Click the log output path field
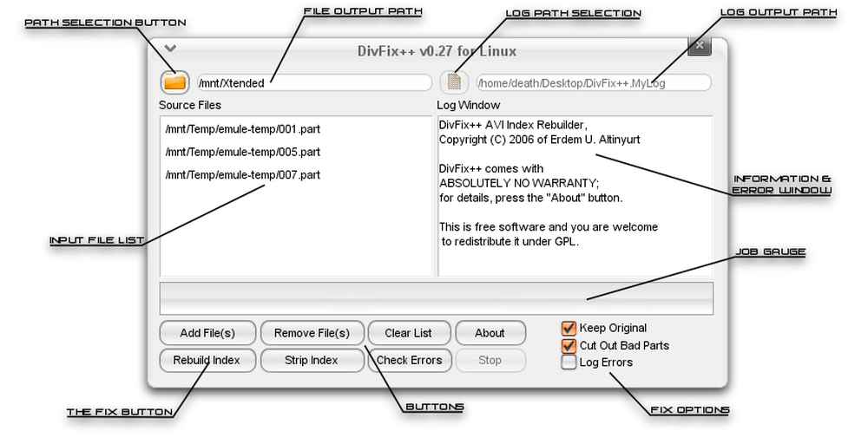The height and width of the screenshot is (444, 868). click(594, 83)
